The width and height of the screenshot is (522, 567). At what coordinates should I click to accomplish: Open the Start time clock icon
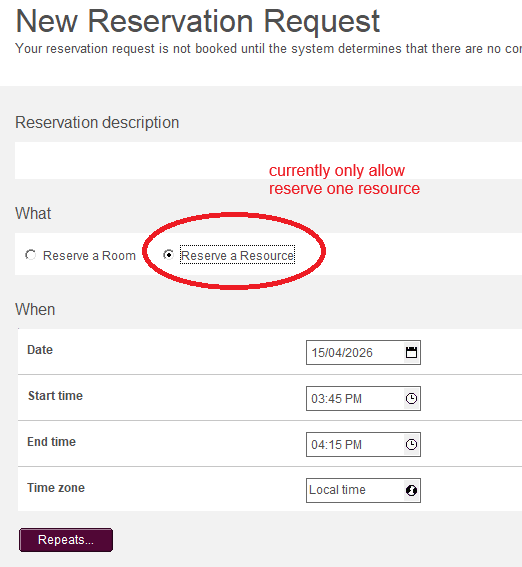(411, 398)
